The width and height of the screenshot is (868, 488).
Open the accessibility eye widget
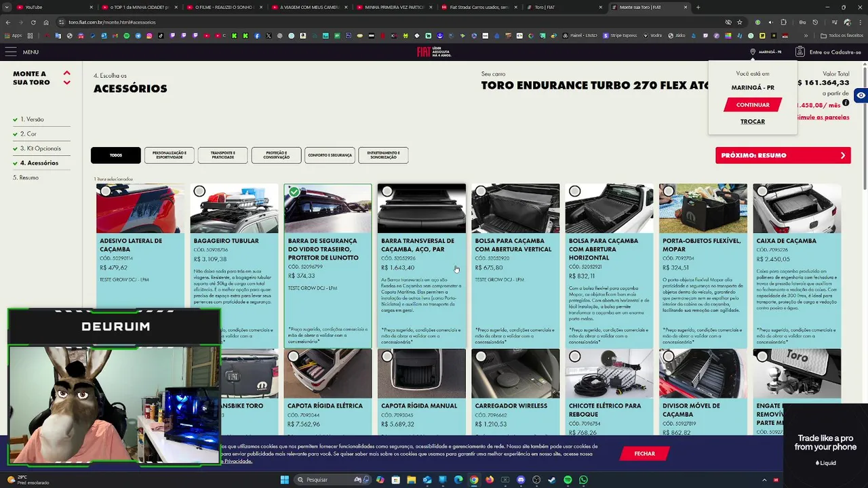coord(861,96)
